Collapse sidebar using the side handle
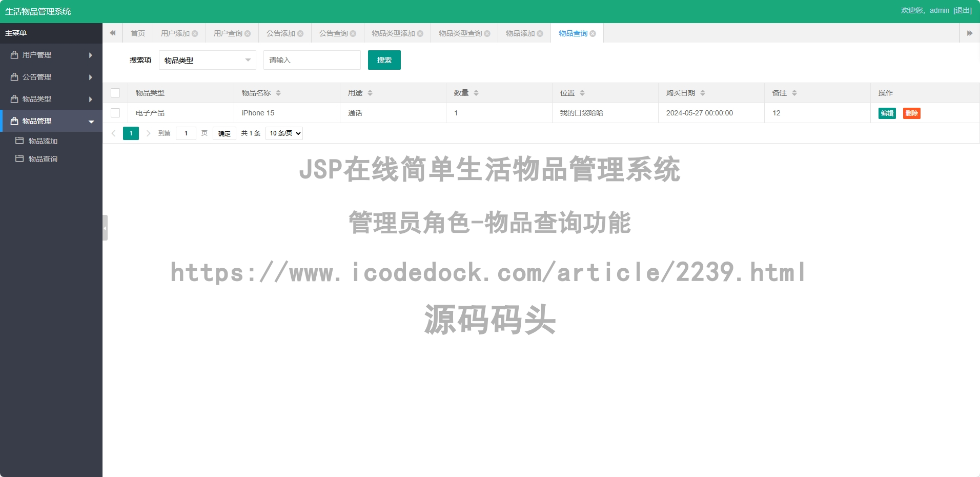 105,228
